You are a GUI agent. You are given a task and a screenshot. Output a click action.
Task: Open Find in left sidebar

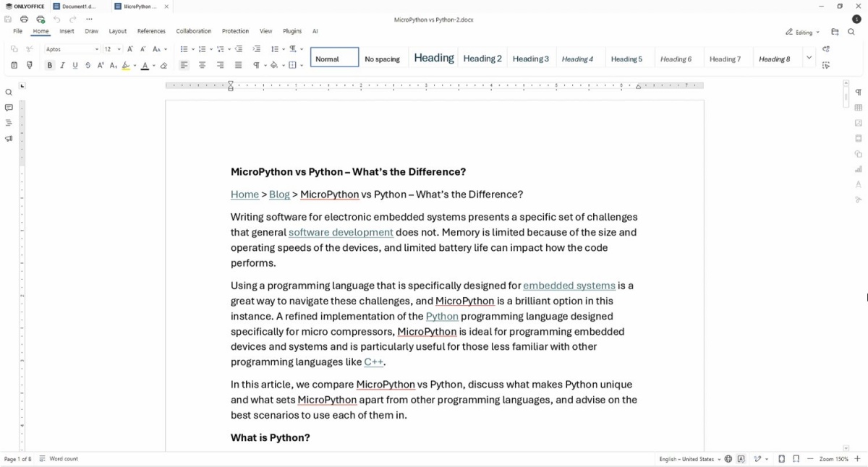click(9, 93)
